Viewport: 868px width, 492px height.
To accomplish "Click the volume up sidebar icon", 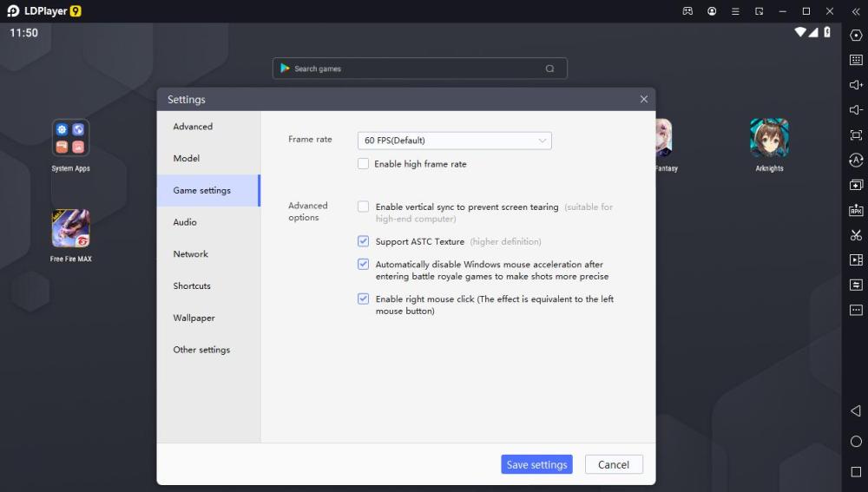I will (x=856, y=85).
